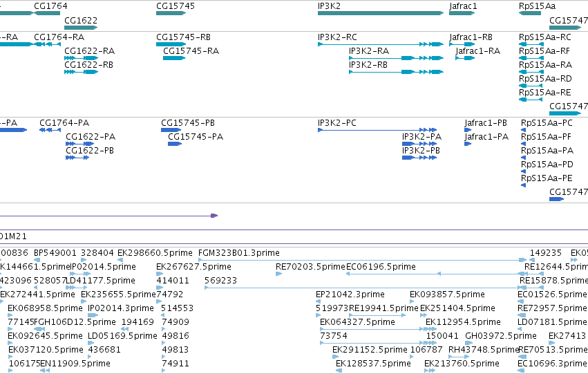Select the 328404 EST label
The image size is (588, 374).
pyautogui.click(x=97, y=253)
